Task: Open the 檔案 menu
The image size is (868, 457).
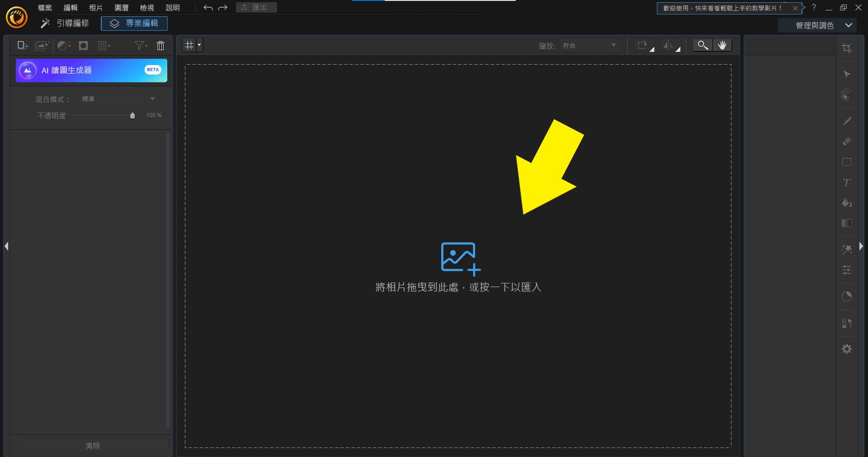Action: point(45,8)
